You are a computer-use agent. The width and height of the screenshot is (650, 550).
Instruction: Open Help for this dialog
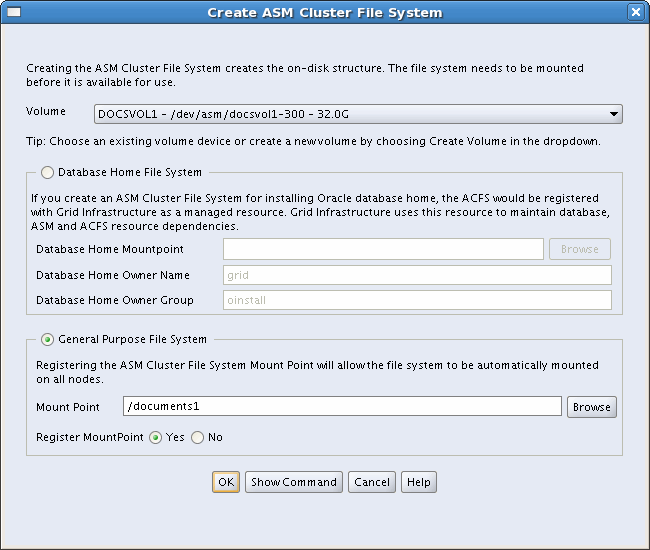419,482
